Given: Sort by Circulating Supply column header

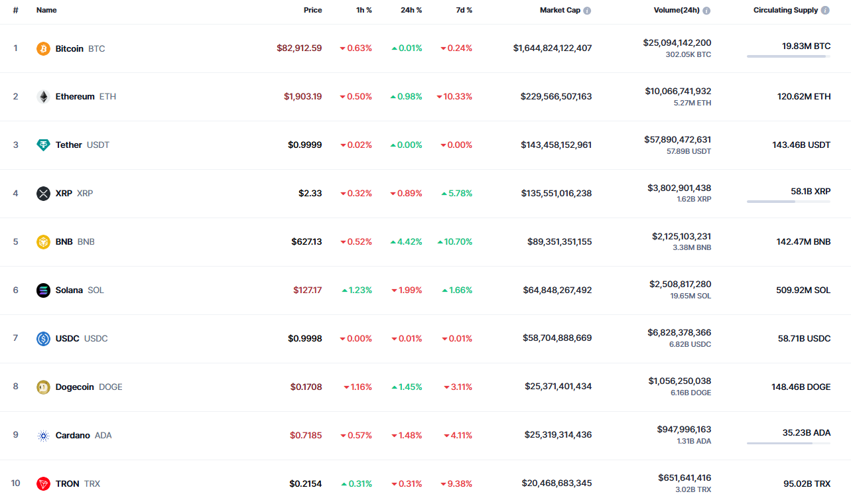Looking at the screenshot, I should [x=785, y=11].
